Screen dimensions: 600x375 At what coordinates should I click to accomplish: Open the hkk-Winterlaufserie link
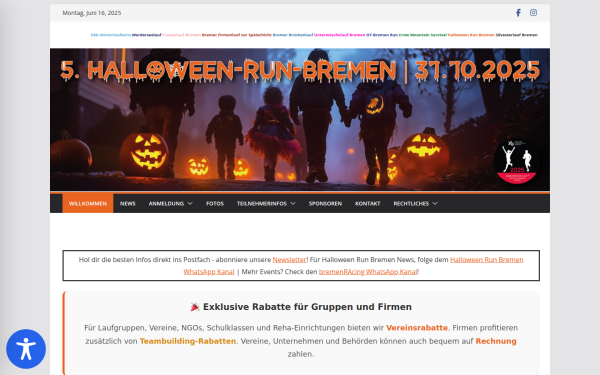(111, 35)
